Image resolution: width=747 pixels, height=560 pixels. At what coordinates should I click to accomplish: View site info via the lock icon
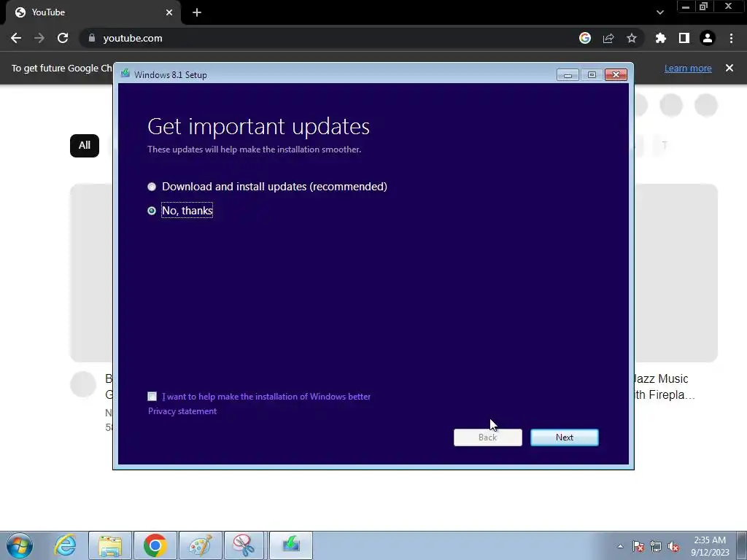[x=92, y=38]
